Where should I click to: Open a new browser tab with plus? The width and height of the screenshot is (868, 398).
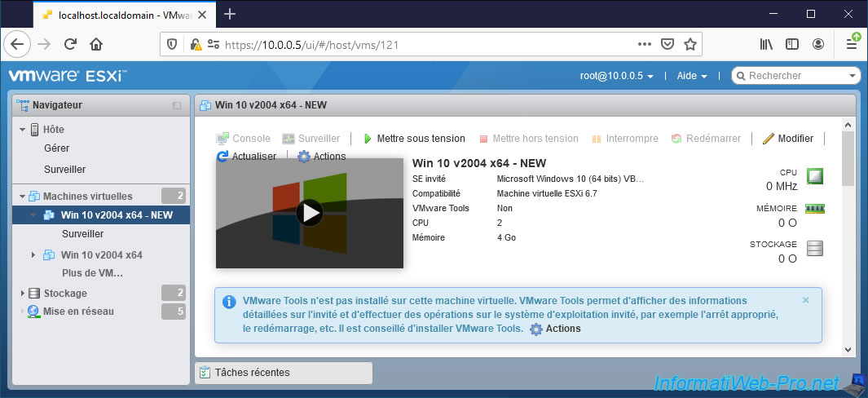(x=229, y=14)
